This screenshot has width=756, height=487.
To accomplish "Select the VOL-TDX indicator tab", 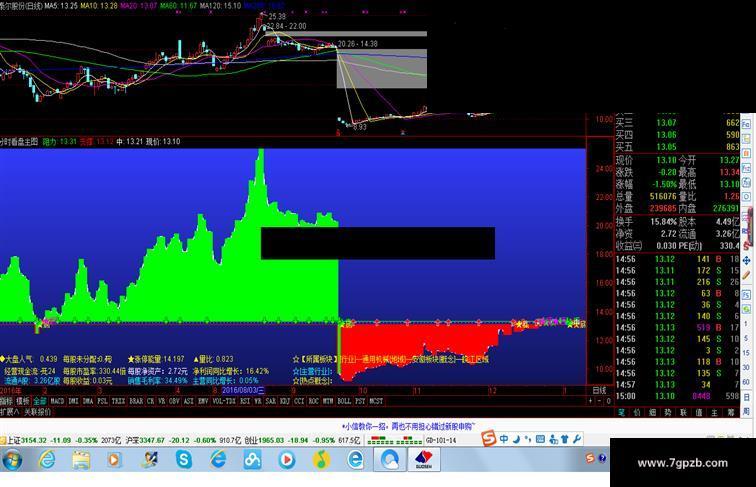I will point(224,401).
